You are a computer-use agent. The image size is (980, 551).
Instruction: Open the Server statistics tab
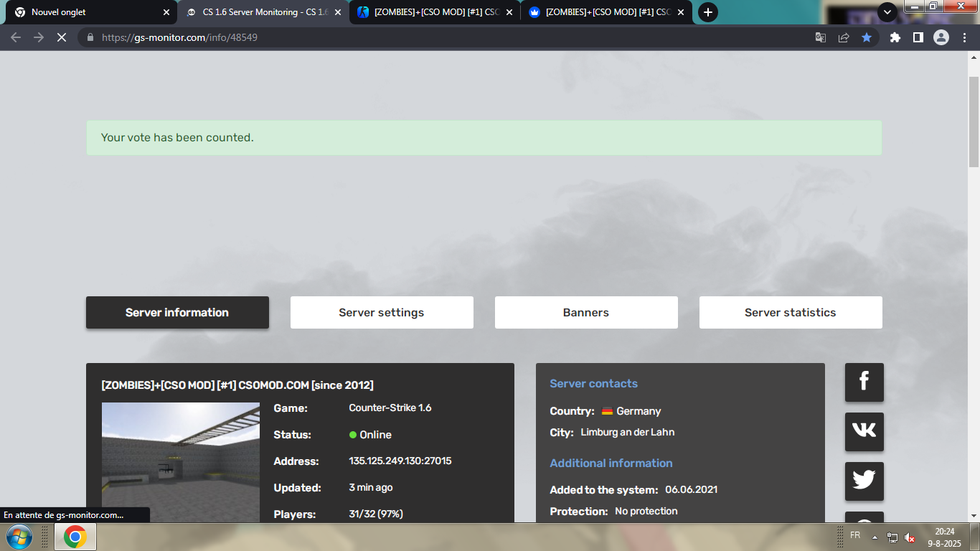pyautogui.click(x=790, y=313)
